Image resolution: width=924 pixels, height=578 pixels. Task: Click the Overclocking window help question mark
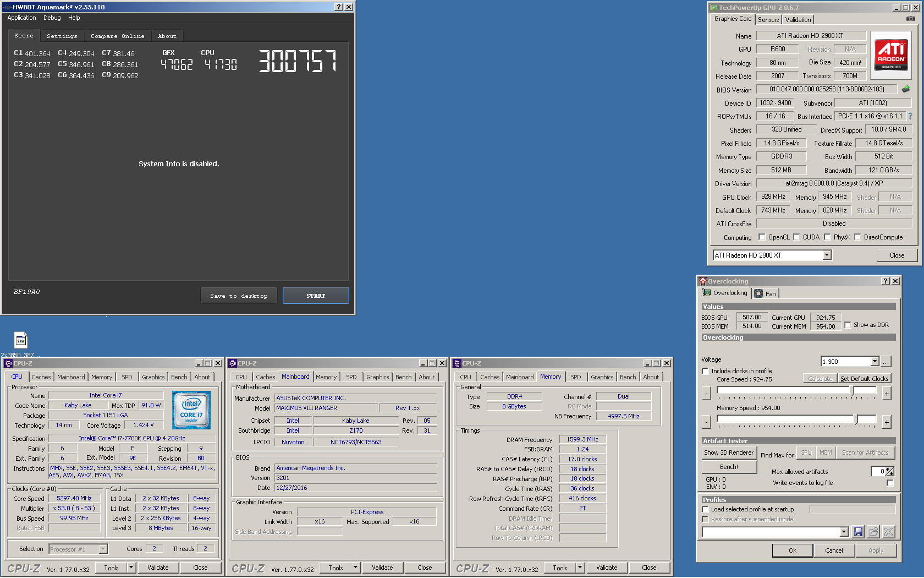[886, 281]
